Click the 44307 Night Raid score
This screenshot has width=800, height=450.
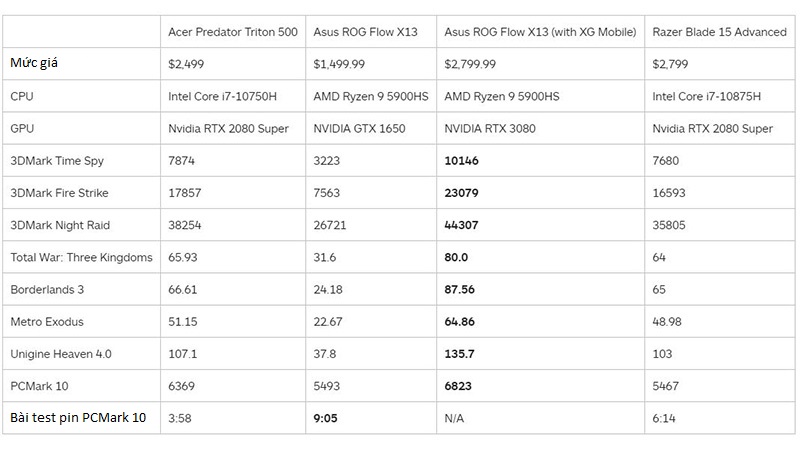point(461,224)
